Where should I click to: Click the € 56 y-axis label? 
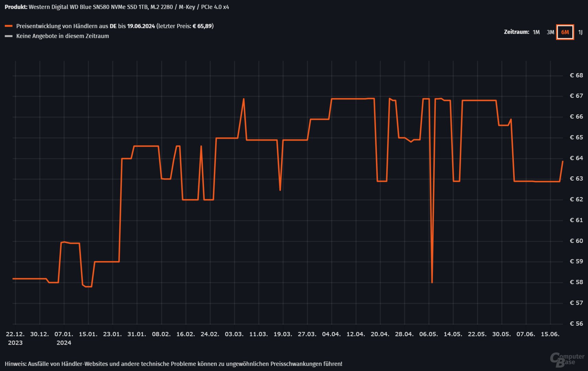pyautogui.click(x=576, y=324)
